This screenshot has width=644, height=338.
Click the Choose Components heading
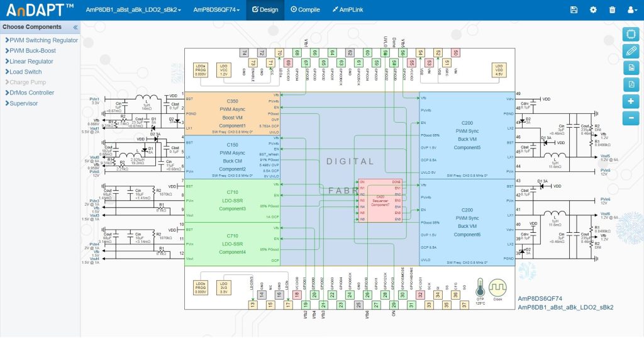pos(32,27)
